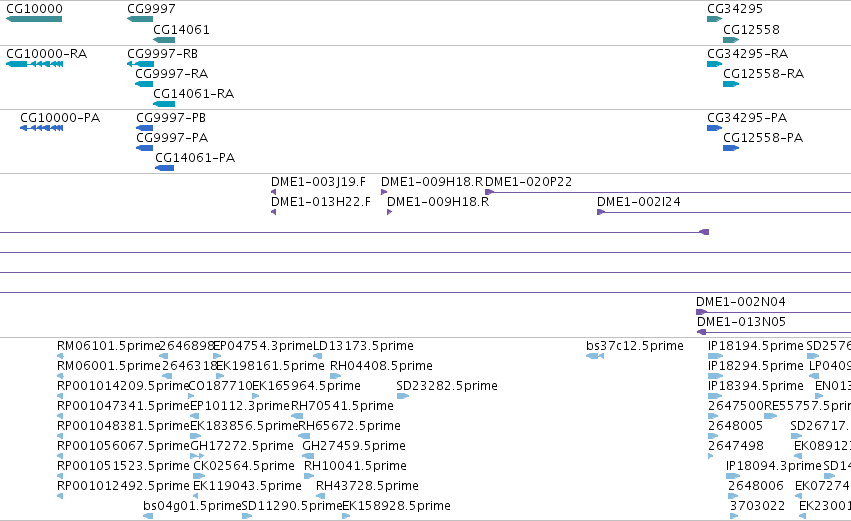Click the CG14061-PA protein glyph
This screenshot has height=521, width=851.
pyautogui.click(x=164, y=168)
